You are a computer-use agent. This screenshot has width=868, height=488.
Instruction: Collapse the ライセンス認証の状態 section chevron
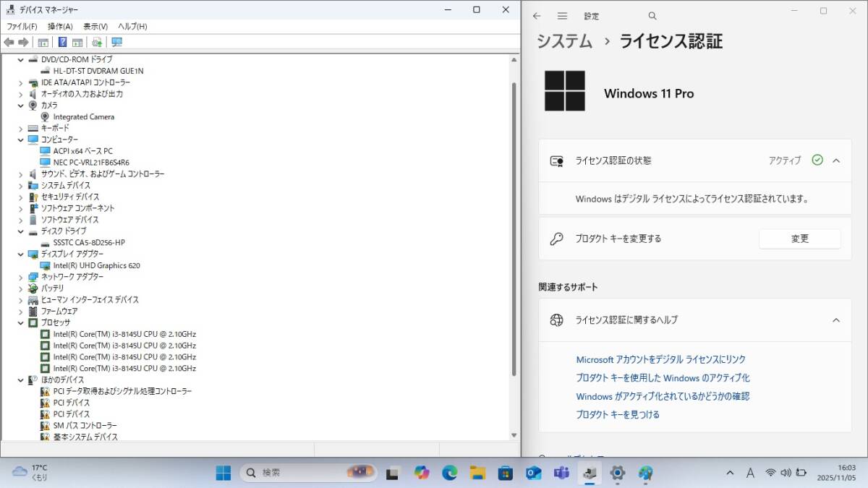point(836,160)
